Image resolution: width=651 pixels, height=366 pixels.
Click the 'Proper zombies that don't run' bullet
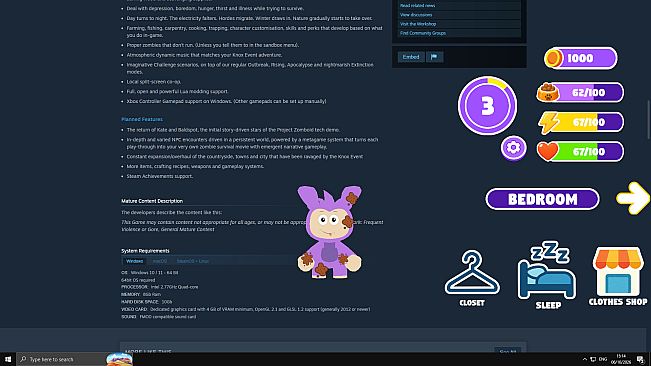click(213, 45)
